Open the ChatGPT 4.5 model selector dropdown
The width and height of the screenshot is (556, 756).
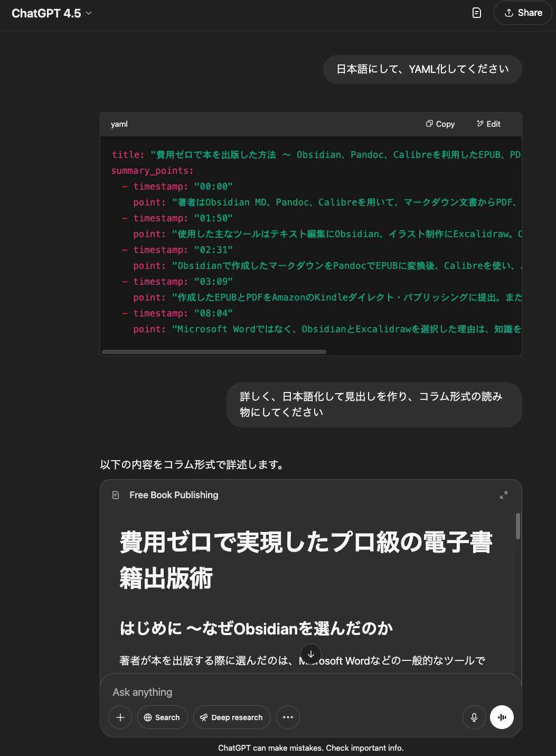tap(52, 13)
